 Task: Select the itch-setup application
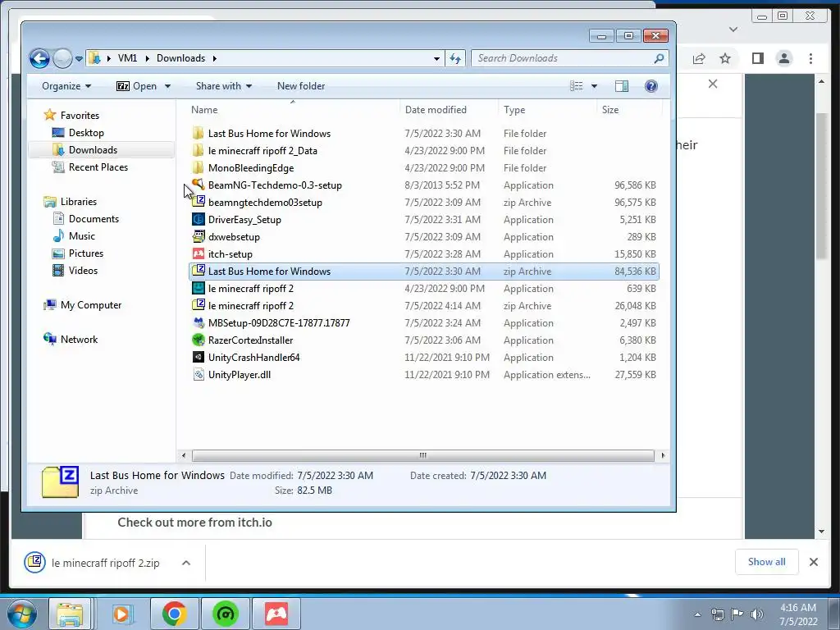coord(424,254)
